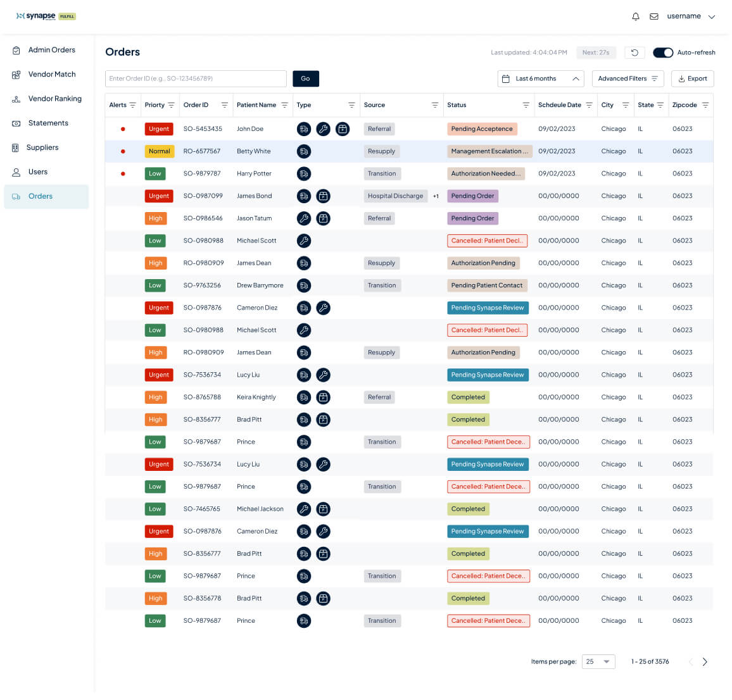Click the notification bell icon
The image size is (732, 700).
tap(636, 16)
